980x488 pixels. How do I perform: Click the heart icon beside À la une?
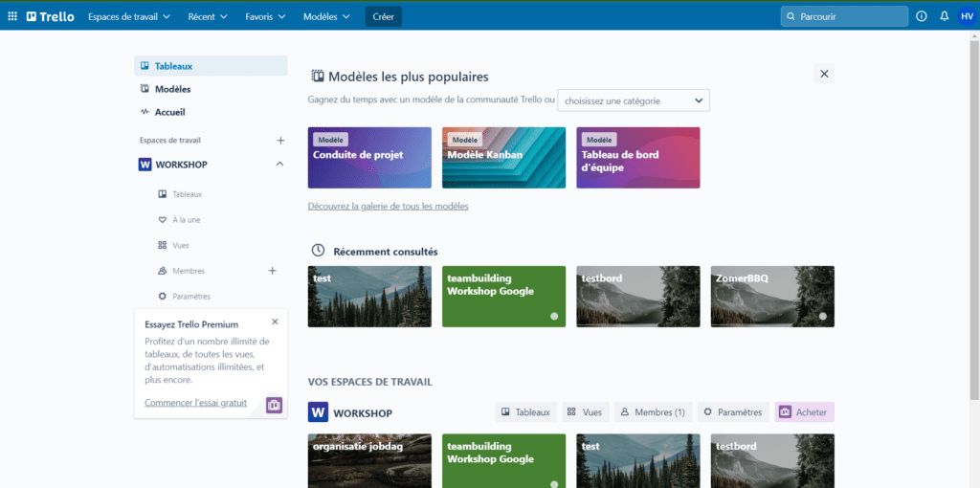tap(163, 220)
